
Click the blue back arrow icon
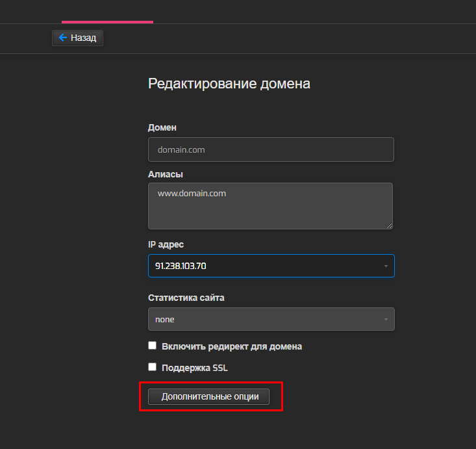pyautogui.click(x=63, y=38)
